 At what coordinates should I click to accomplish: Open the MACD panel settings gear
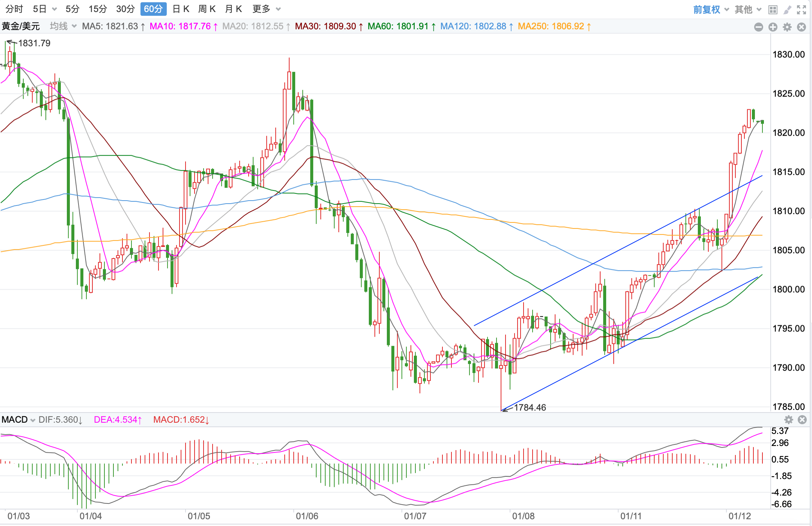click(x=789, y=420)
